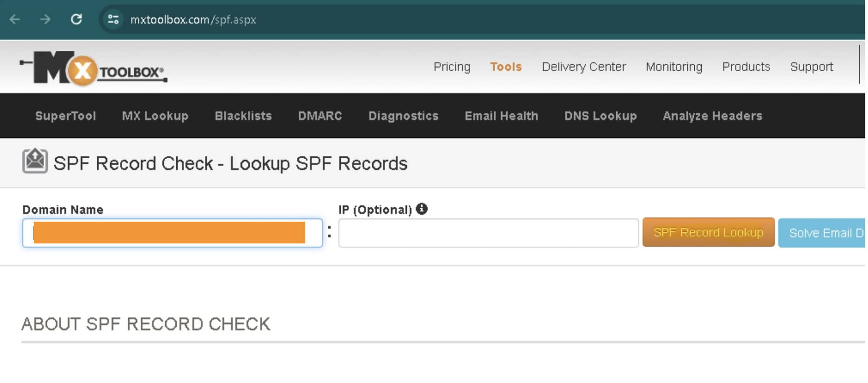This screenshot has width=868, height=383.
Task: Click the Solve Email button
Action: pyautogui.click(x=822, y=233)
